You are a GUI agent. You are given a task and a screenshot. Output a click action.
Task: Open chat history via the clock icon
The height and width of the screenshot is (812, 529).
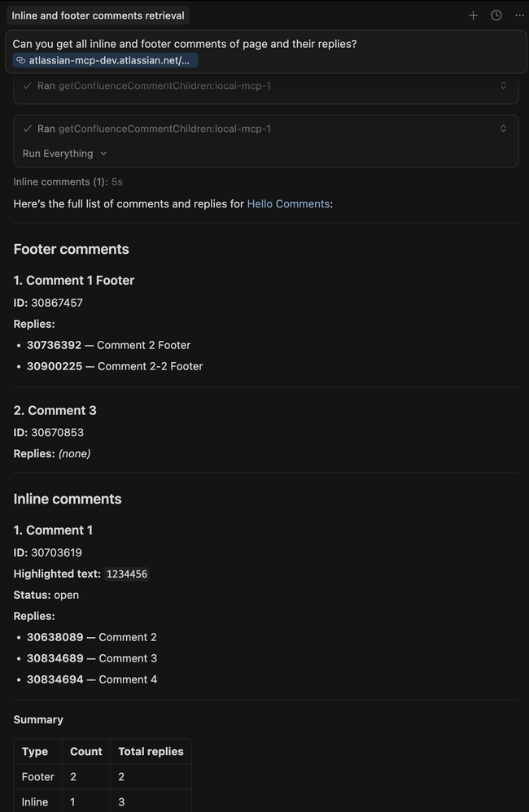pos(496,15)
